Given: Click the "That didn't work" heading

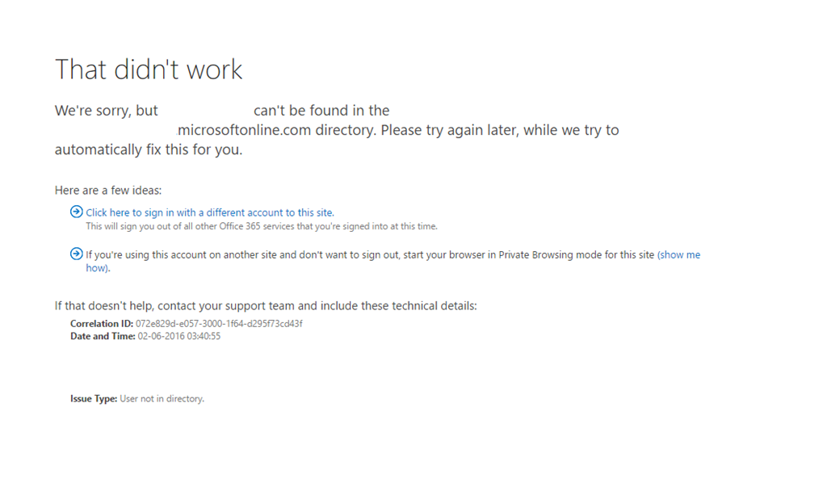Looking at the screenshot, I should (x=149, y=69).
